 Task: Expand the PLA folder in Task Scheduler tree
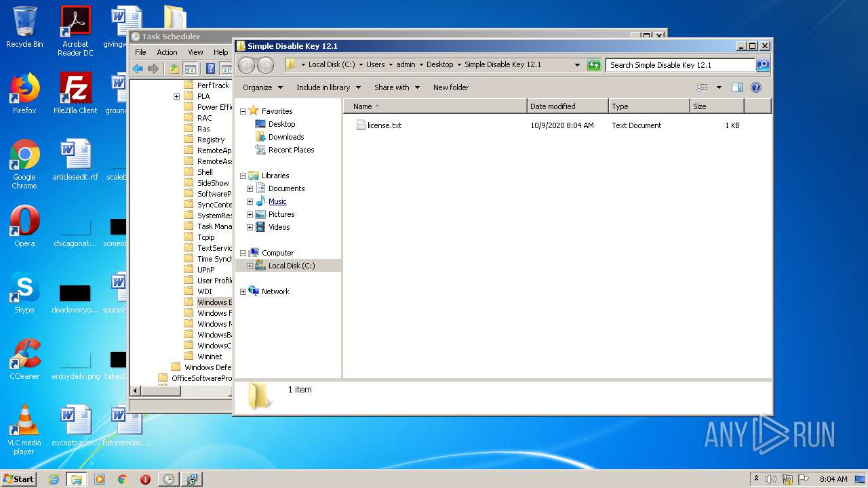click(x=176, y=96)
